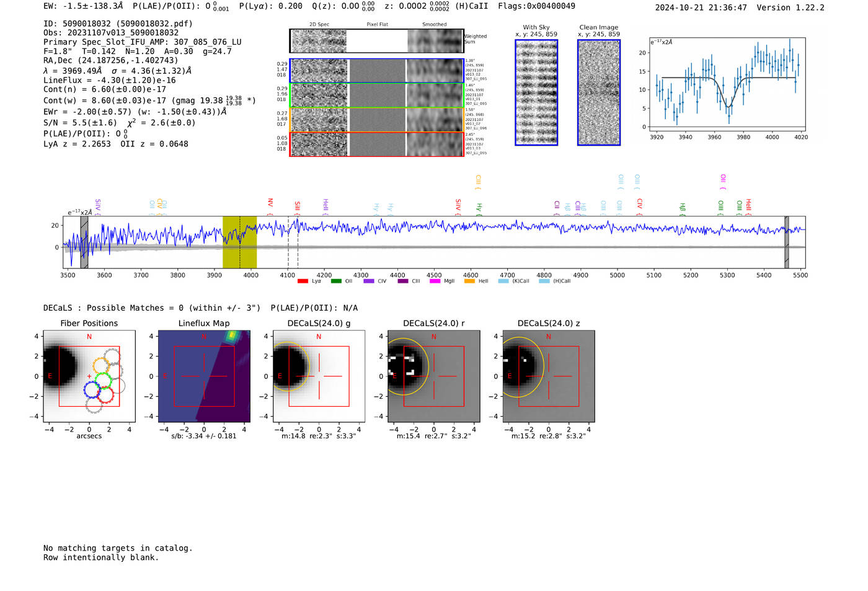Viewport: 868px width, 591px height.
Task: Click the (K)CaII legend swatch
Action: [x=503, y=281]
